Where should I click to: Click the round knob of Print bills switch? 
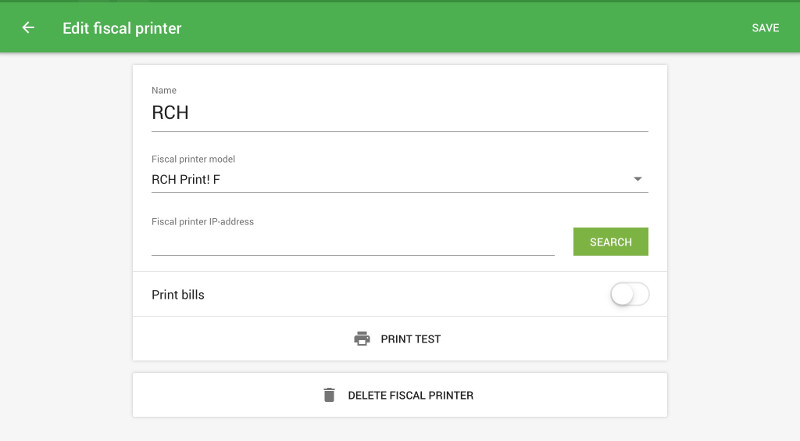tap(622, 295)
